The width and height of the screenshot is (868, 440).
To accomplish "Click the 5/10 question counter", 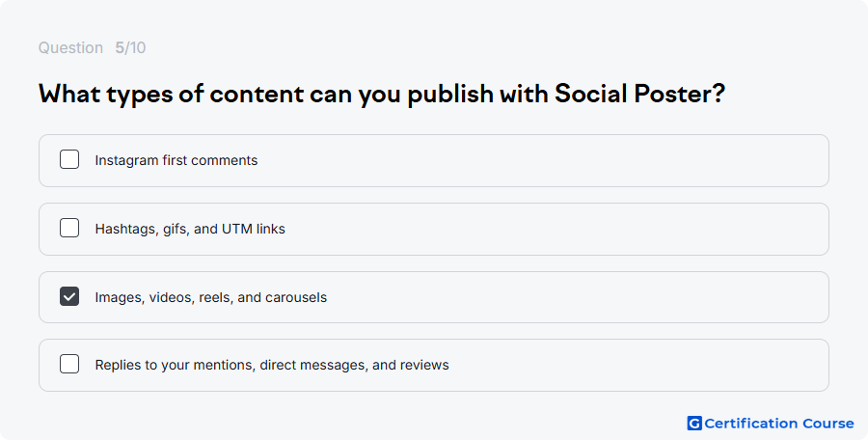I will pos(130,47).
